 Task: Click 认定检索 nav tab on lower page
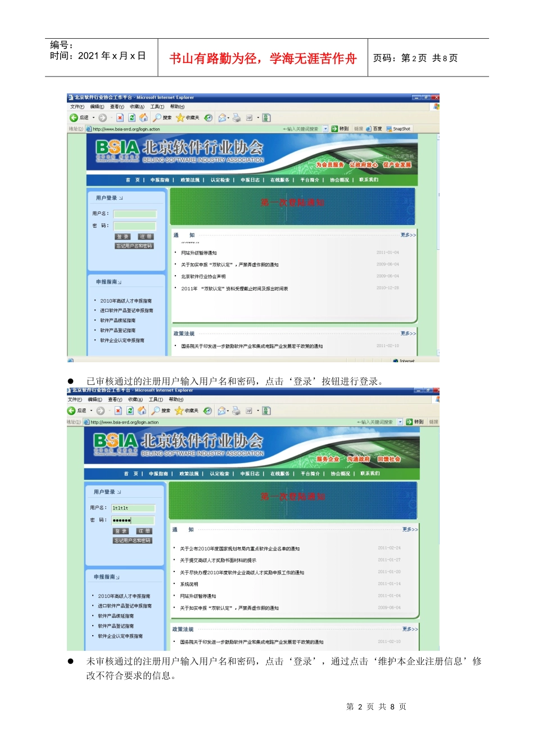[219, 474]
